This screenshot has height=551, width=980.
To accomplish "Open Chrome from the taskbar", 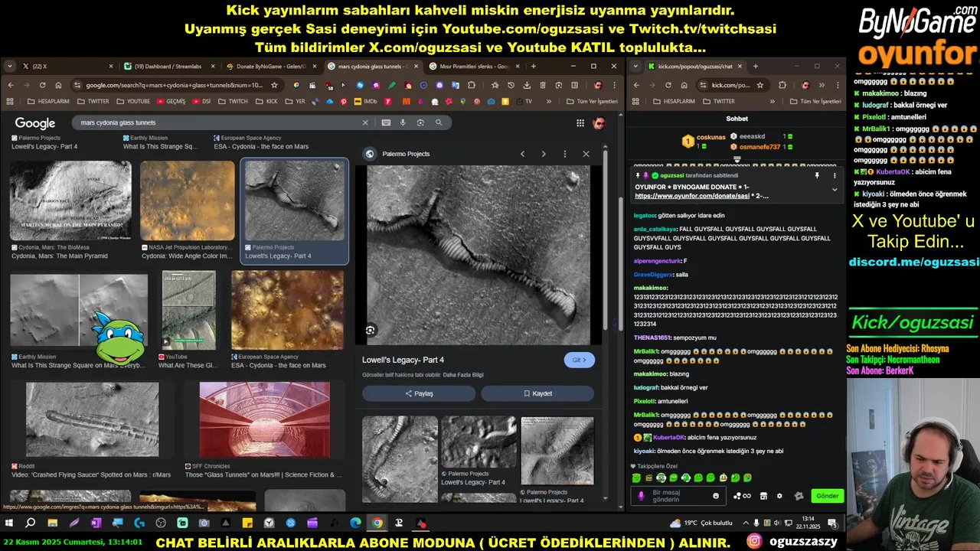I will point(377,523).
